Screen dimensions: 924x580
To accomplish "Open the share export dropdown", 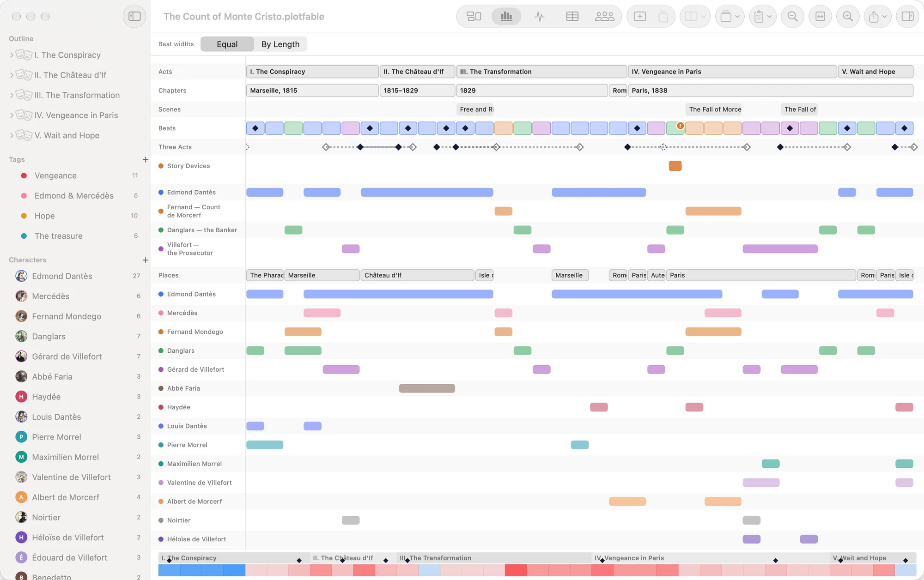I will tap(878, 16).
